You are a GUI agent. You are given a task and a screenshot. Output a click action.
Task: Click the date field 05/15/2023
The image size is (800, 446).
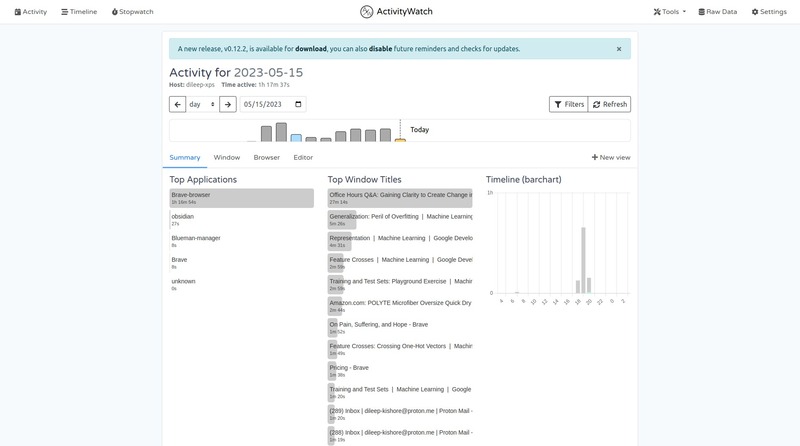273,104
